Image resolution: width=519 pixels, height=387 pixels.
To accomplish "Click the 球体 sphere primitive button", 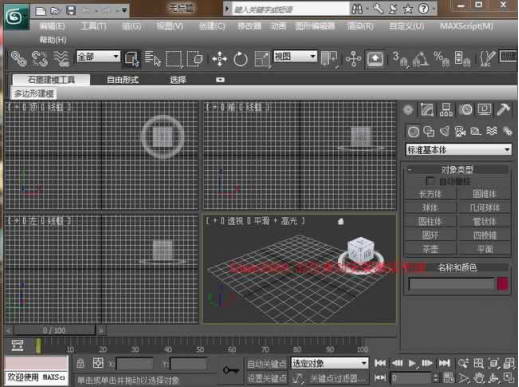I will coord(430,208).
